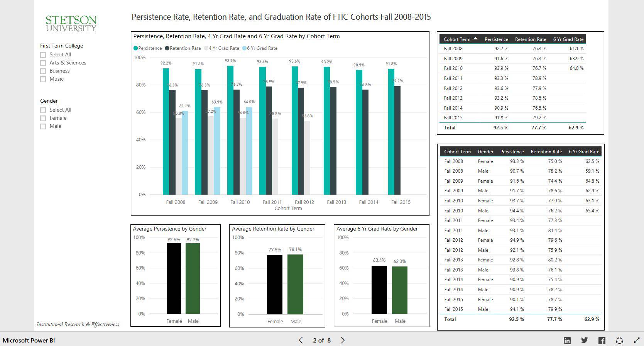
Task: Enable the Female gender filter
Action: (43, 118)
